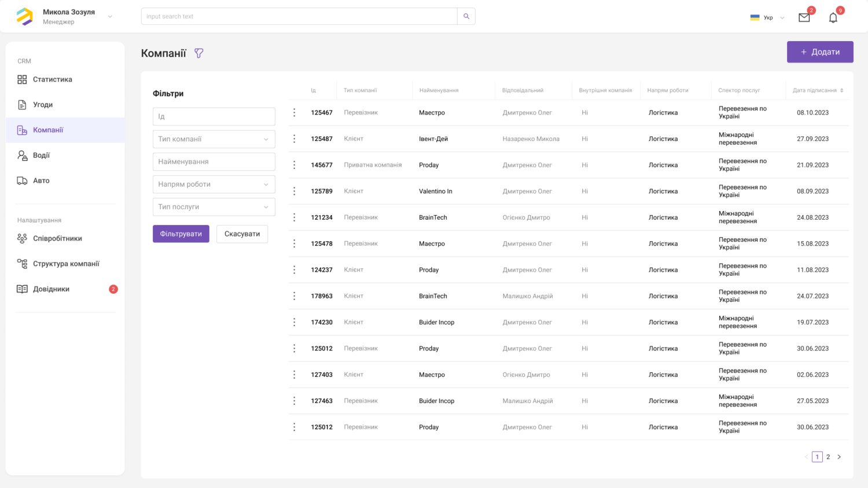Viewport: 868px width, 488px height.
Task: Expand the Микола Зозуля user menu
Action: pyautogui.click(x=110, y=17)
